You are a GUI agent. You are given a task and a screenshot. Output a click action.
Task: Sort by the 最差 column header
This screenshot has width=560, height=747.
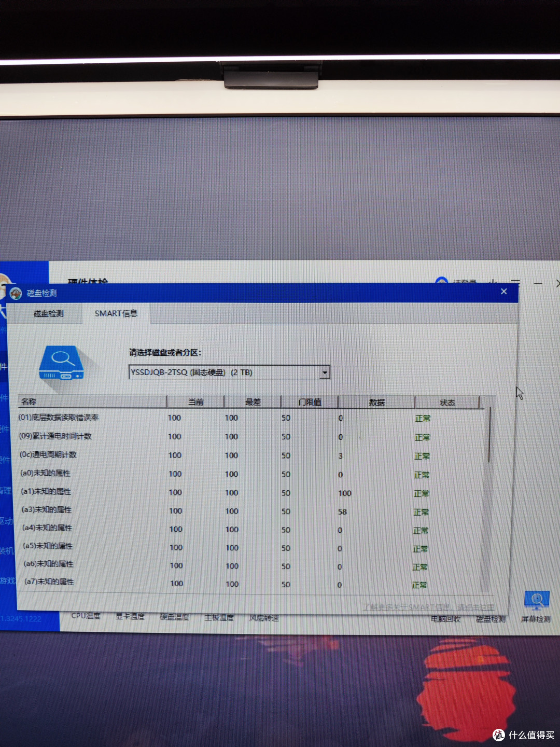(253, 402)
